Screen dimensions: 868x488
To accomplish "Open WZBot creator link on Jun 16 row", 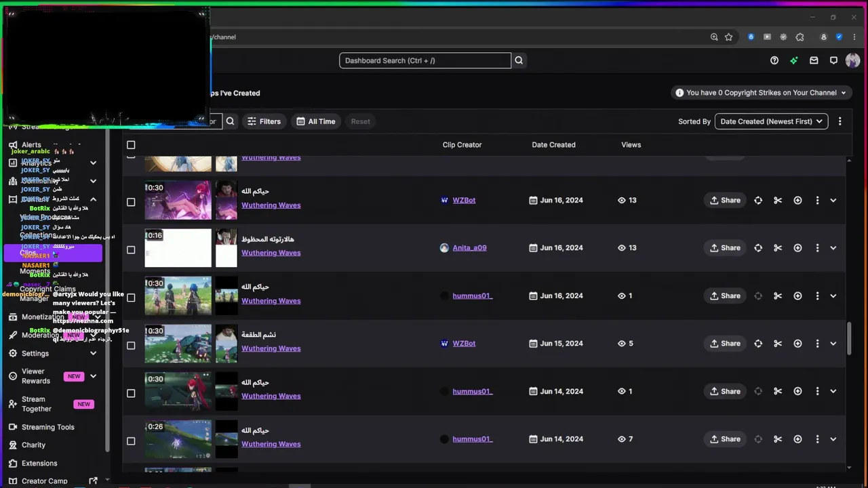I will [464, 200].
